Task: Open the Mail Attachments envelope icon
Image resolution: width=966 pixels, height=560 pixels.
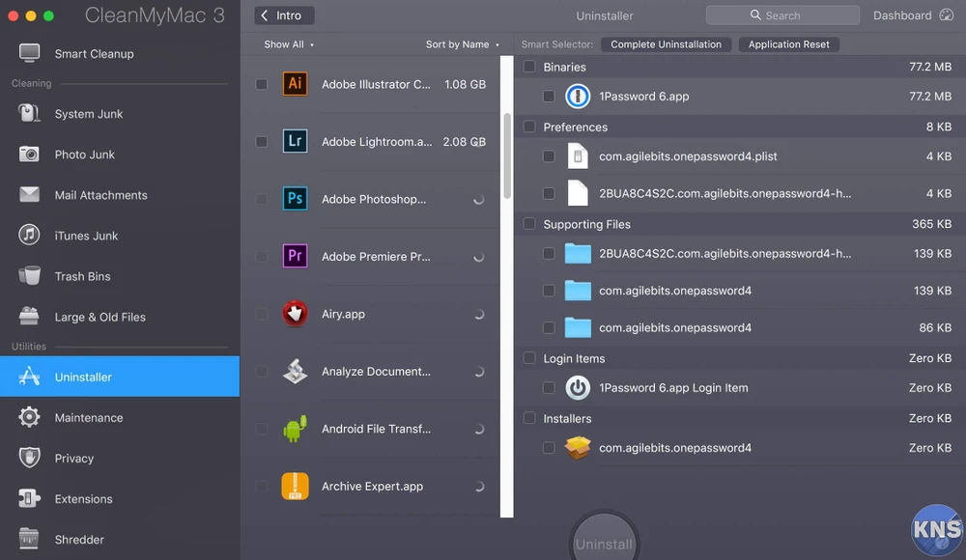Action: [x=30, y=195]
